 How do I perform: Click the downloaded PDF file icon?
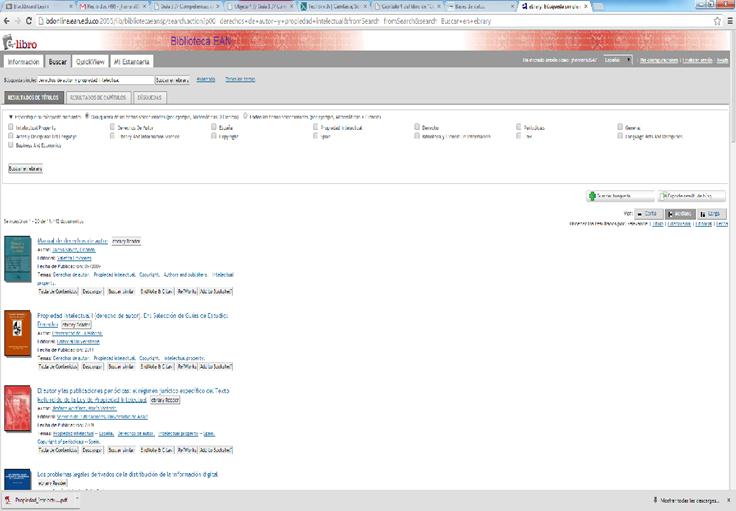click(9, 499)
